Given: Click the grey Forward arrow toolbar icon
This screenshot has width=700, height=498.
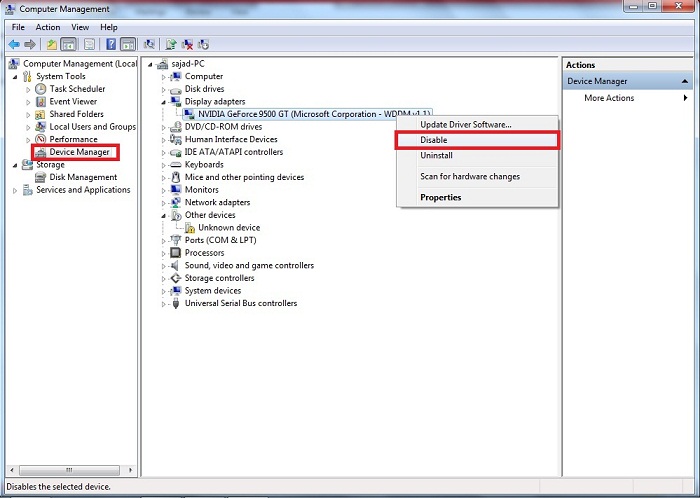Looking at the screenshot, I should (x=29, y=44).
